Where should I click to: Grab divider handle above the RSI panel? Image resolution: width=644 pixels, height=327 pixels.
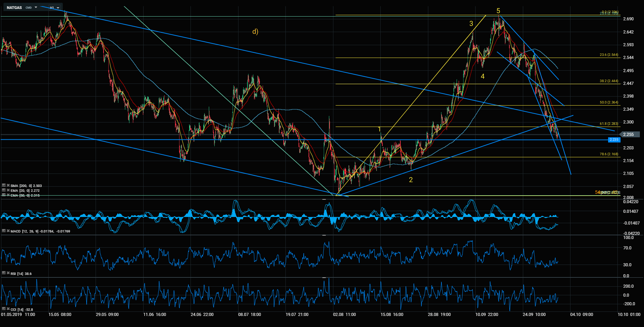click(x=324, y=235)
